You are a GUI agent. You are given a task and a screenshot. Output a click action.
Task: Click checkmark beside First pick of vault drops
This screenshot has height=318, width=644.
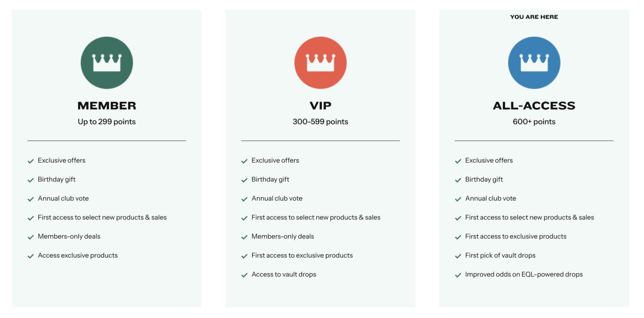pos(458,256)
